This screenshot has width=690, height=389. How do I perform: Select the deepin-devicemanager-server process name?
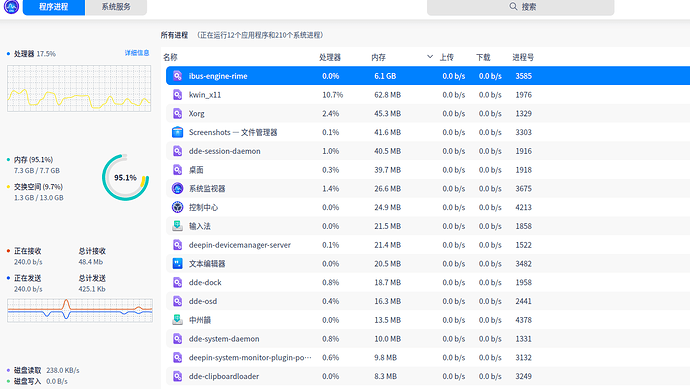[x=240, y=245]
